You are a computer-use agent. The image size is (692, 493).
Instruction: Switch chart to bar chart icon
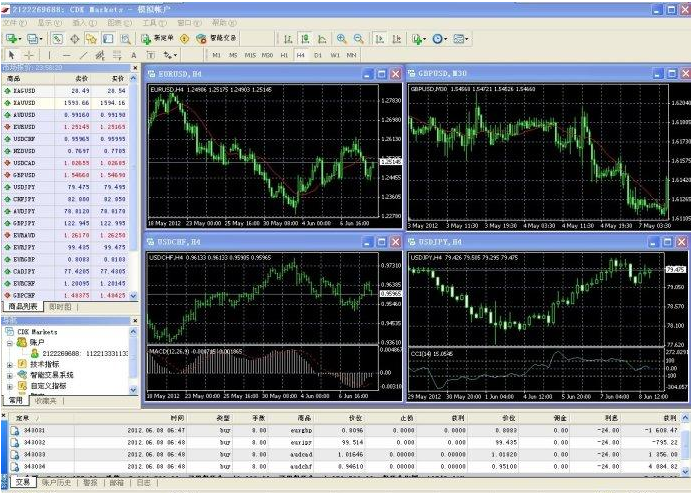click(x=288, y=39)
